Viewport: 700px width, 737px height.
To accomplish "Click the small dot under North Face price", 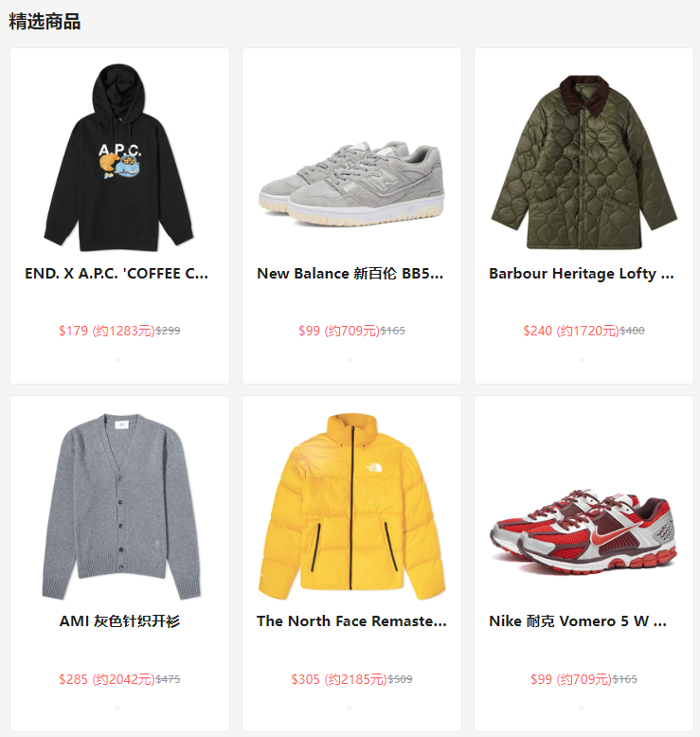I will pyautogui.click(x=350, y=708).
